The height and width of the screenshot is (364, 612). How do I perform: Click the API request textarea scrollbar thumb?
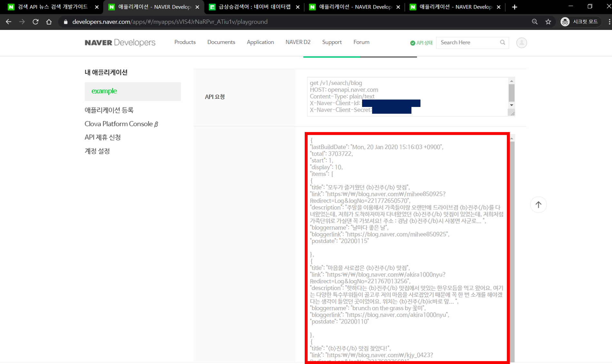click(511, 93)
